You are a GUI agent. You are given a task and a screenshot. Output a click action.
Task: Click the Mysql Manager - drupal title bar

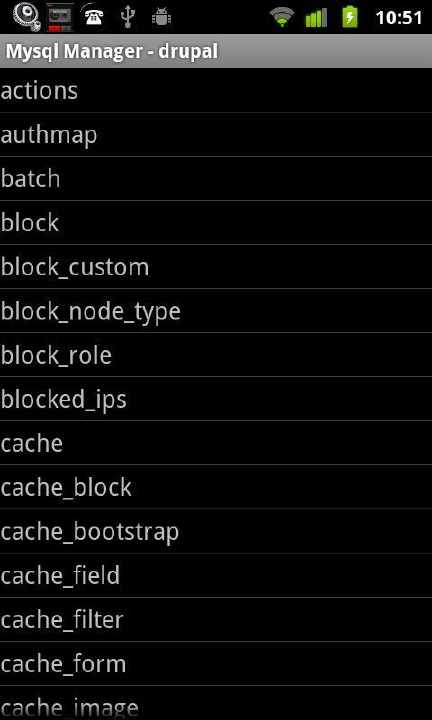tap(216, 51)
